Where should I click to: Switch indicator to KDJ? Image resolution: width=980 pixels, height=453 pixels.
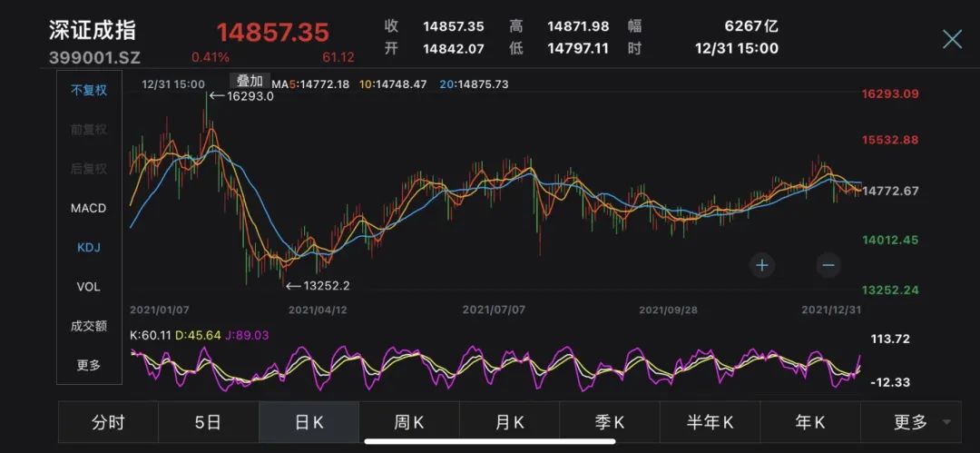coord(89,247)
